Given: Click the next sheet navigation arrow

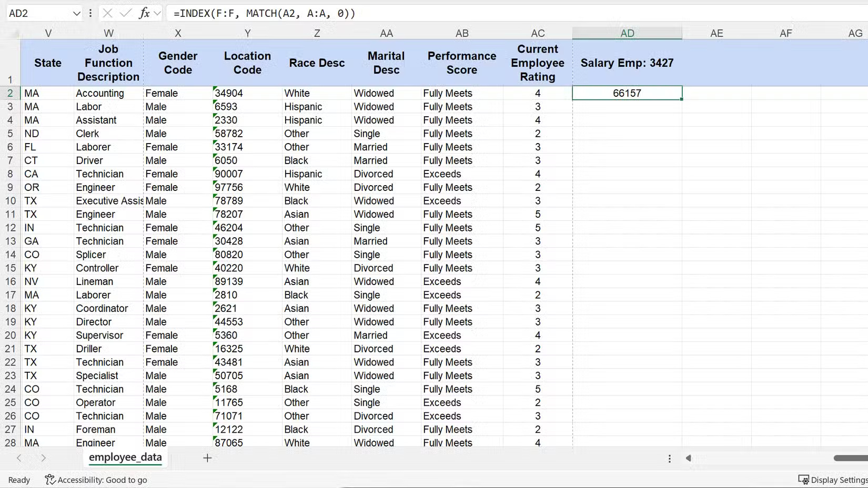Looking at the screenshot, I should (44, 458).
